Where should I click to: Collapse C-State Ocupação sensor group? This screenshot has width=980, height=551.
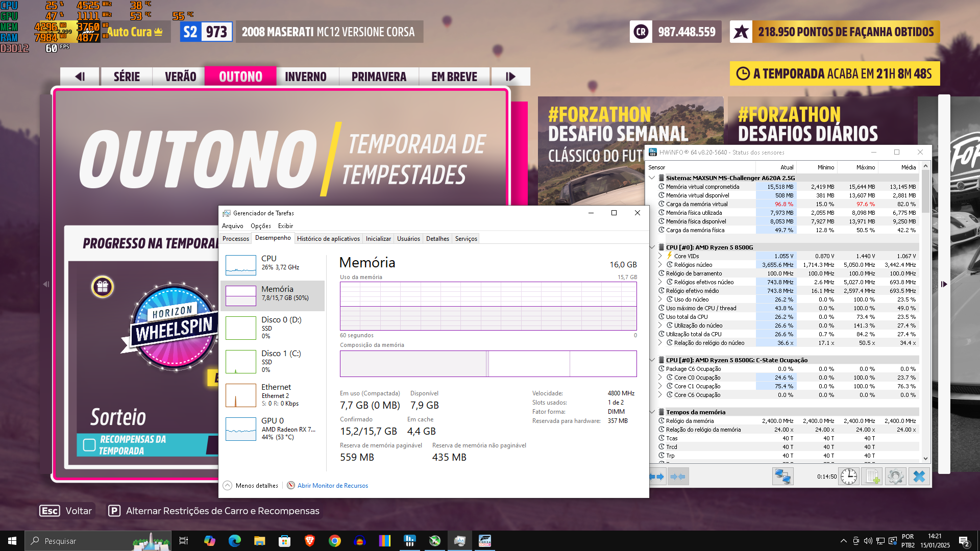point(652,360)
